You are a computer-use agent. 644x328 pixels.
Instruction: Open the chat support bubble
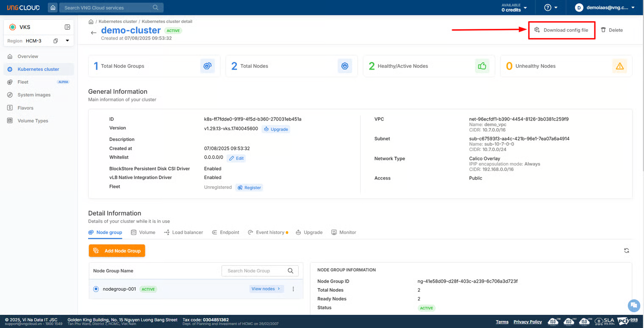pos(633,305)
